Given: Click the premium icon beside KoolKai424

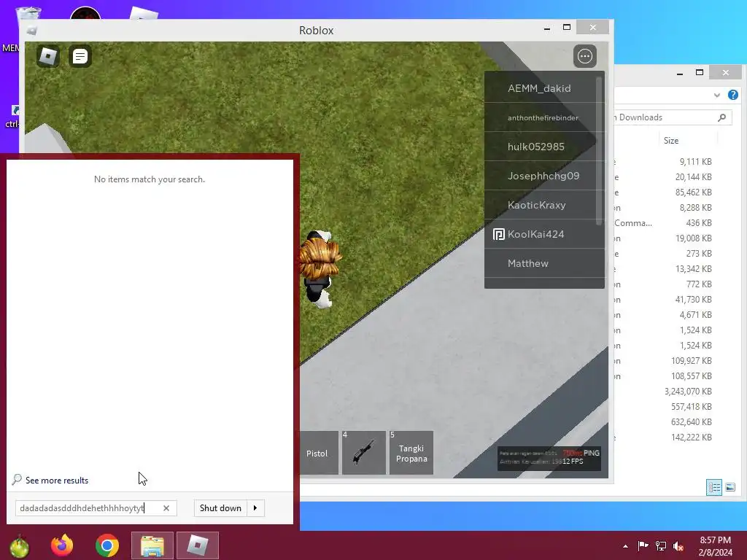Looking at the screenshot, I should point(498,234).
